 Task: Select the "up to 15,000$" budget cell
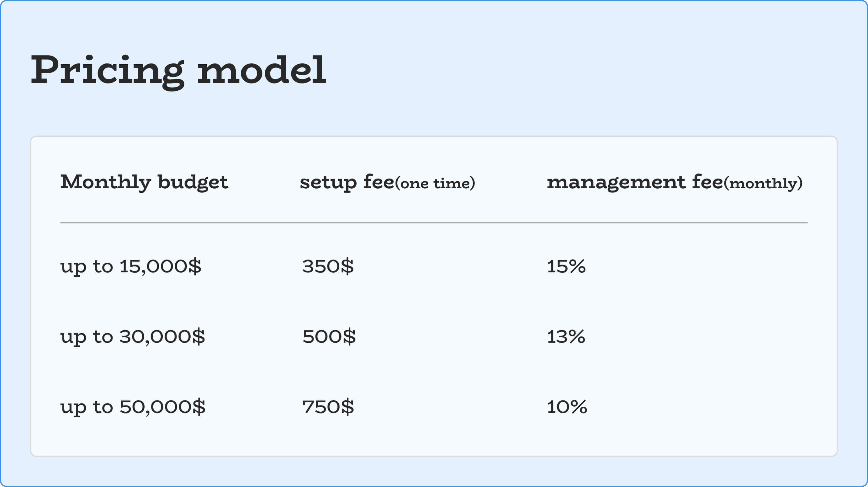(x=131, y=266)
